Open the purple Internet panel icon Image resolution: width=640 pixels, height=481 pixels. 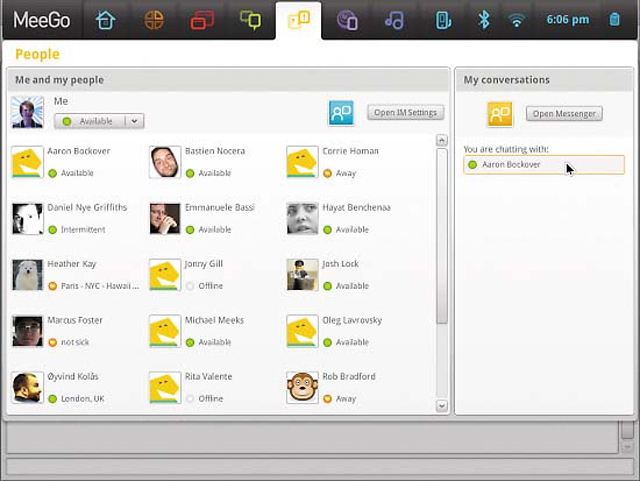pyautogui.click(x=347, y=20)
